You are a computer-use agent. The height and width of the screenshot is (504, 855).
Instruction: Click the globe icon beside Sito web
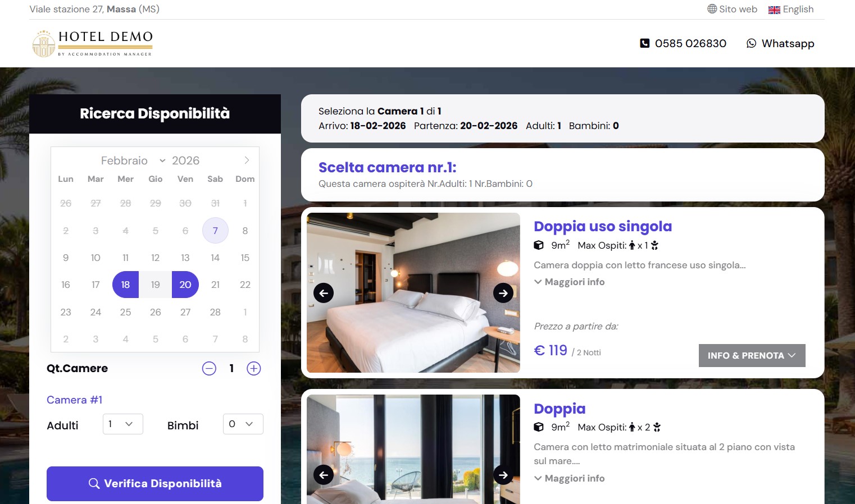coord(709,9)
